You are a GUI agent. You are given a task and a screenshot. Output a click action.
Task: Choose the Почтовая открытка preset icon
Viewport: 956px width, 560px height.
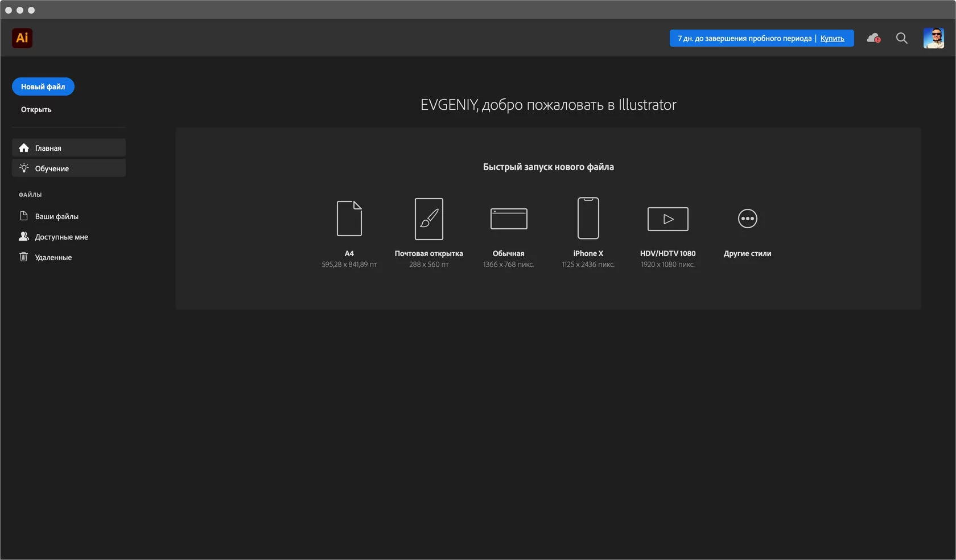point(429,219)
